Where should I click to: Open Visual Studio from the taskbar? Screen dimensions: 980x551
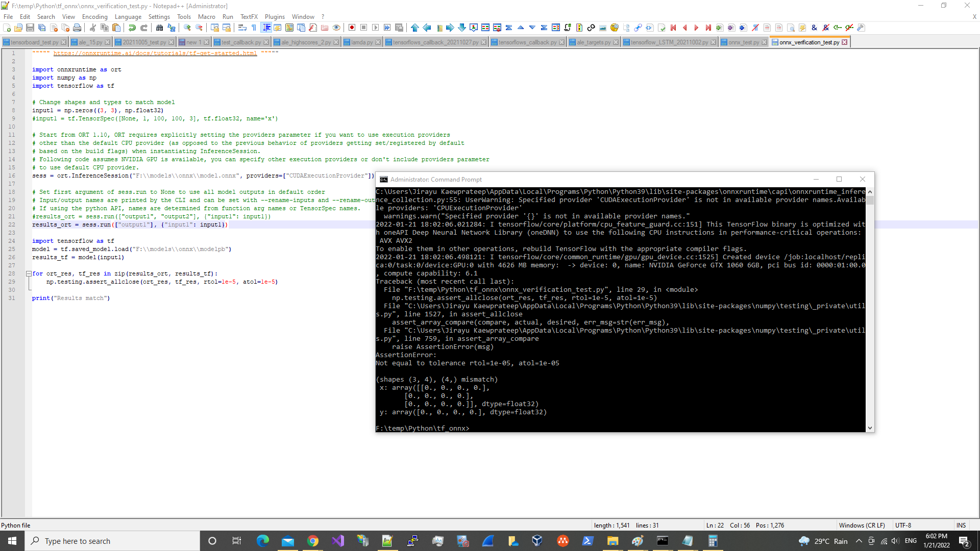(x=338, y=541)
